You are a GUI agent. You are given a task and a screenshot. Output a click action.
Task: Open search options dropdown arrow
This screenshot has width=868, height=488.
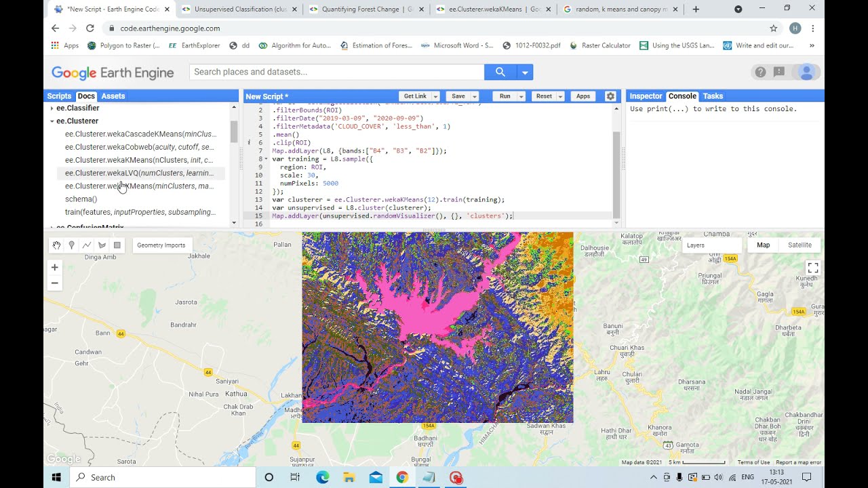(525, 72)
